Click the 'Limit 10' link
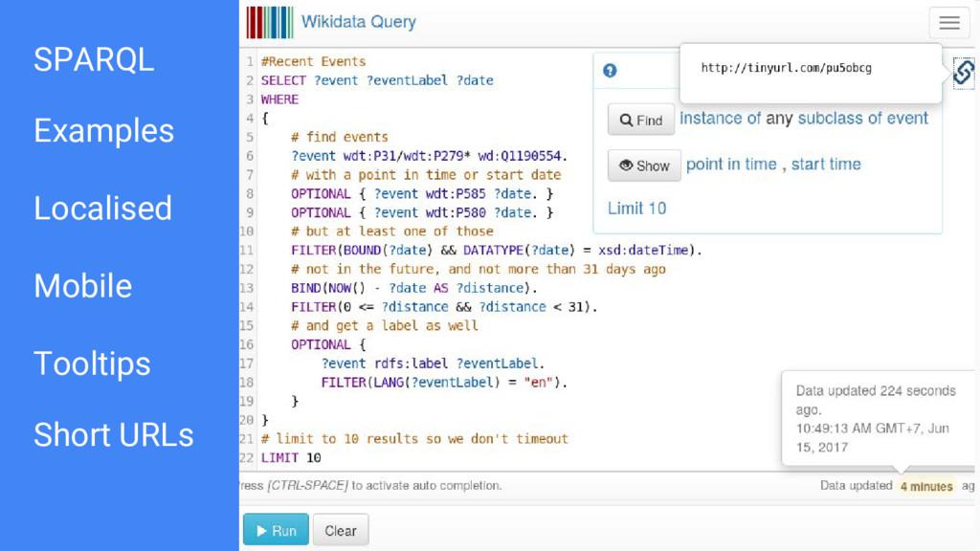 [636, 208]
